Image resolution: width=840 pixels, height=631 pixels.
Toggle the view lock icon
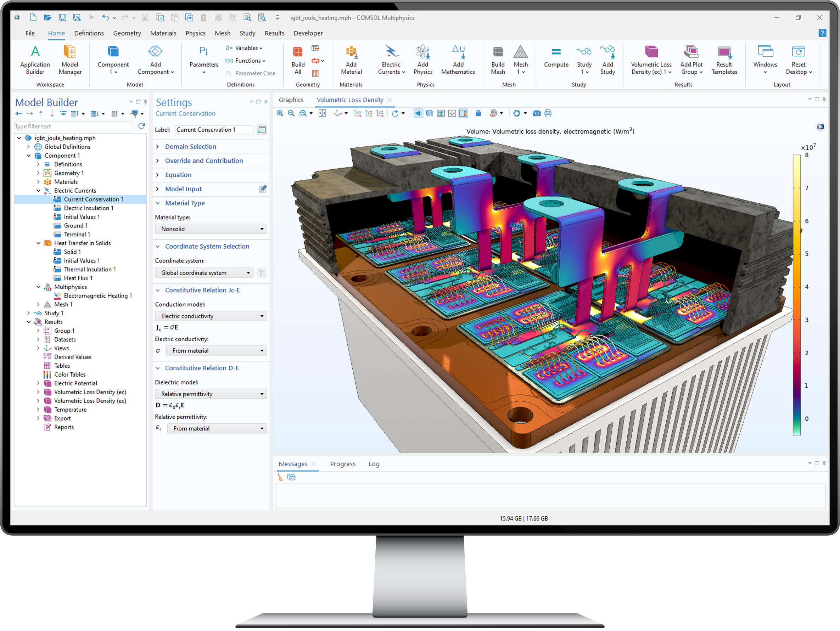[478, 113]
